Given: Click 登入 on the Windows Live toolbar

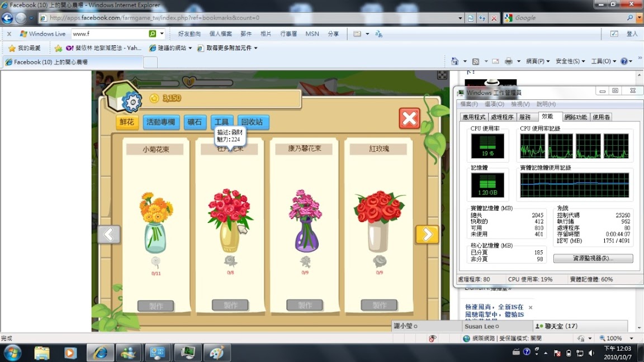Looking at the screenshot, I should pyautogui.click(x=632, y=34).
